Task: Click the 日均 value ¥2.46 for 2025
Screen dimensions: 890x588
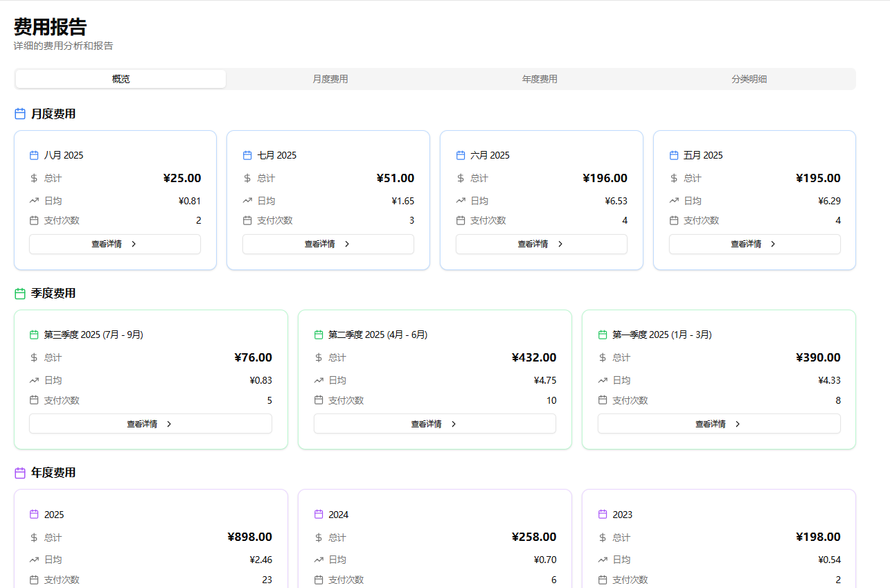Action: (261, 560)
